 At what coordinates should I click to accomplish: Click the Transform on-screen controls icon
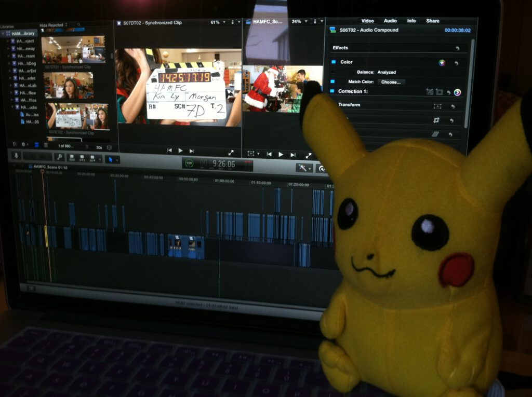437,106
